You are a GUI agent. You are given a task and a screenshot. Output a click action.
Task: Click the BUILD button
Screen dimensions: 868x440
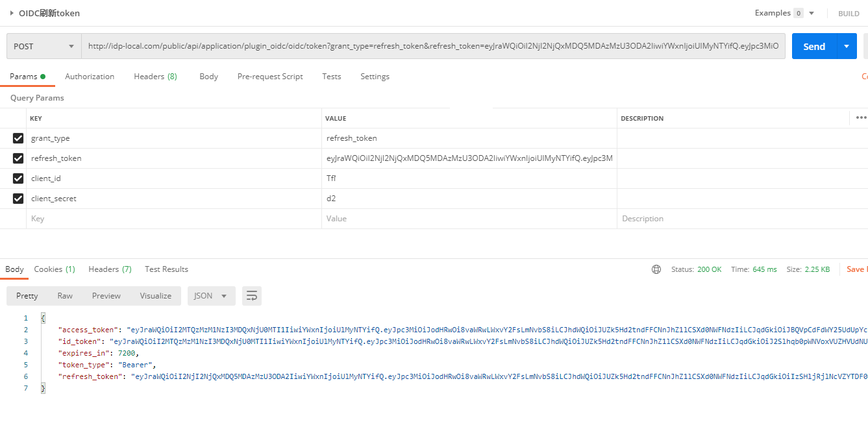pyautogui.click(x=848, y=14)
